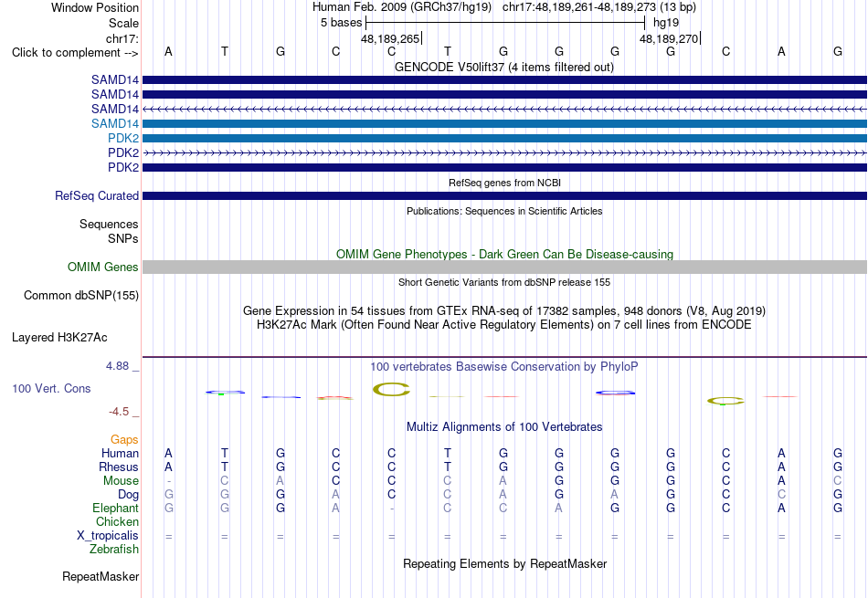Click the light-blue PDK2 gene label
The width and height of the screenshot is (868, 598).
(x=123, y=138)
